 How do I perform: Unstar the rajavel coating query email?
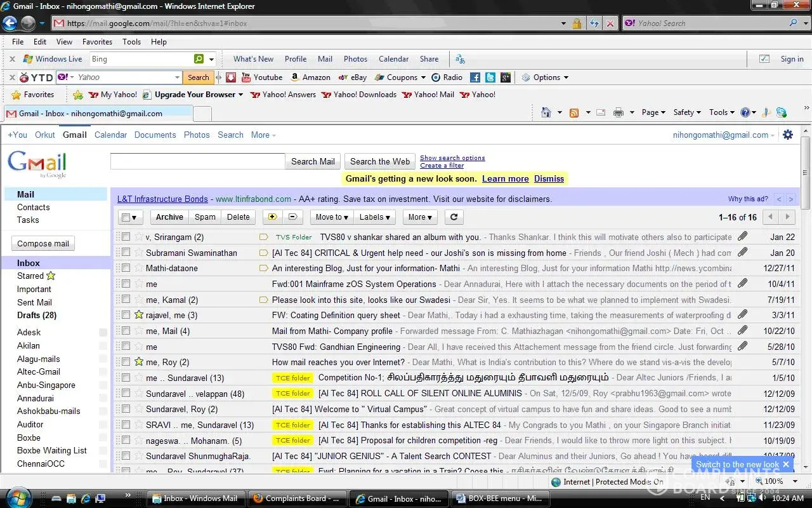(x=139, y=315)
